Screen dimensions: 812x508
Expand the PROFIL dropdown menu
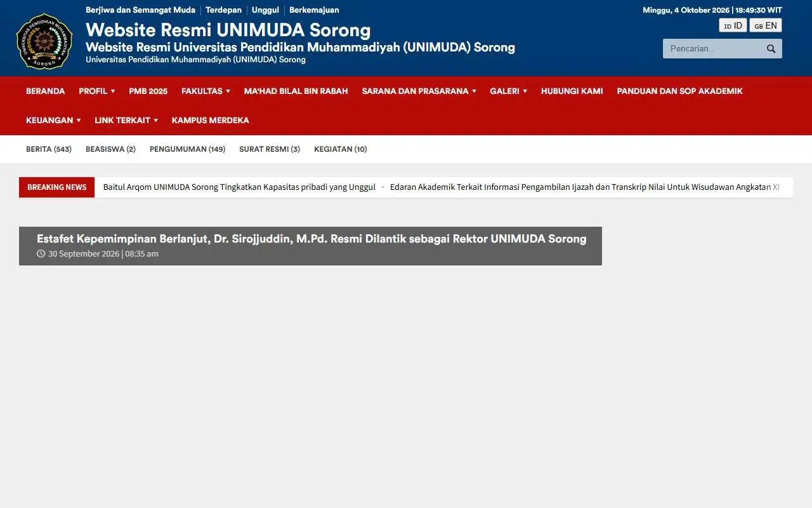pos(97,91)
